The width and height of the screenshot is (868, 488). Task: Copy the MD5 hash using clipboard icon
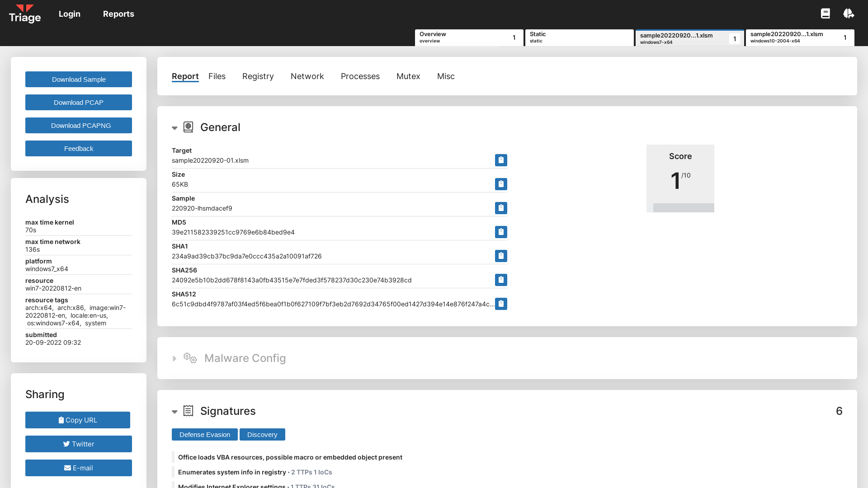point(501,232)
